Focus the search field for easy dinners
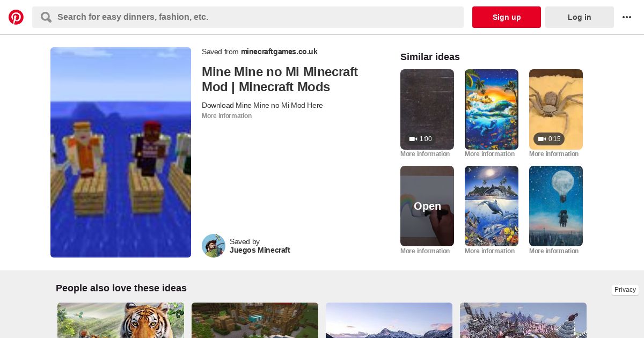This screenshot has width=644, height=338. point(248,17)
